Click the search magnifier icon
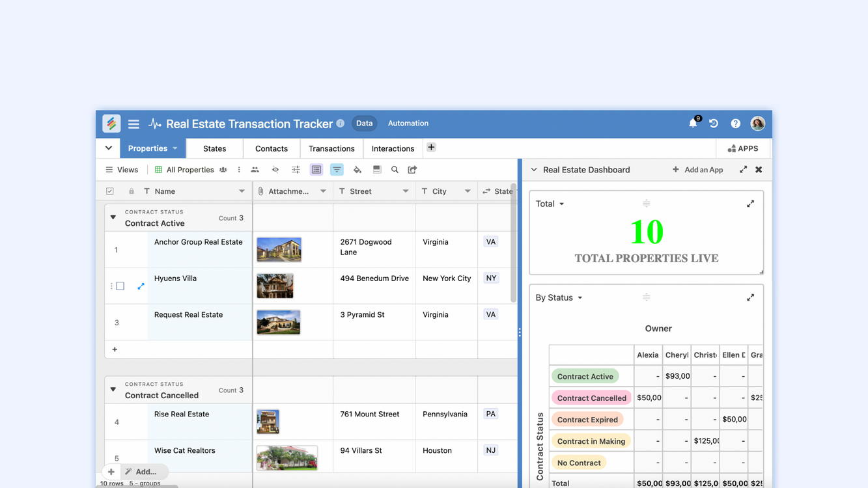This screenshot has width=868, height=488. click(x=395, y=170)
